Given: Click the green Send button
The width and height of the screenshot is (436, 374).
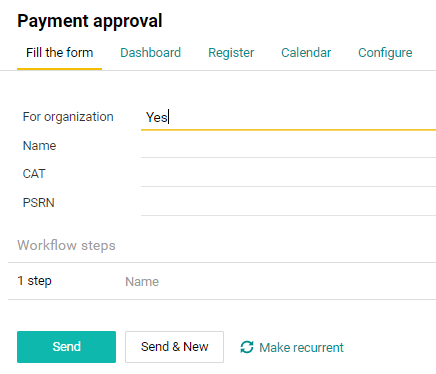Looking at the screenshot, I should [66, 347].
